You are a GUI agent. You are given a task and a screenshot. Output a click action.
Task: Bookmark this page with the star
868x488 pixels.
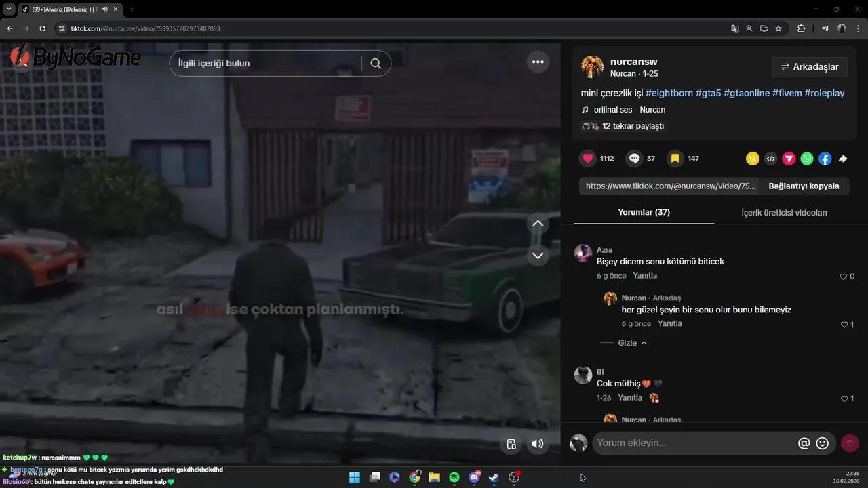pos(778,28)
